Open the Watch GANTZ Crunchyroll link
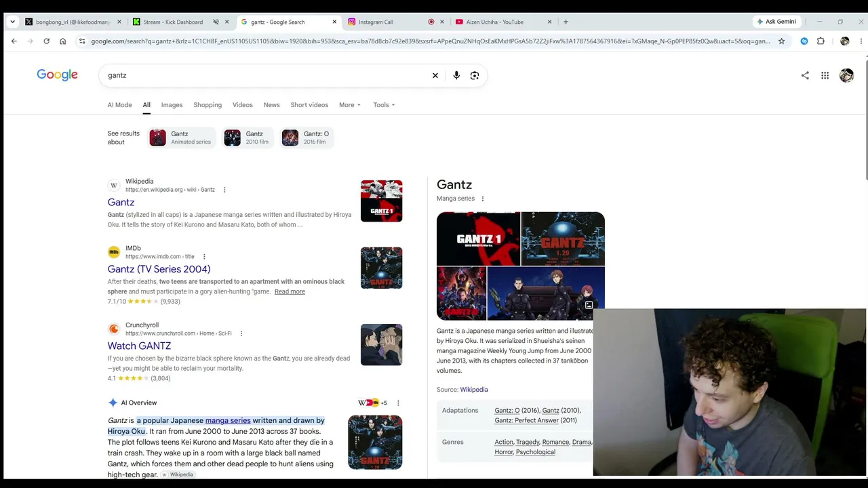 click(139, 346)
